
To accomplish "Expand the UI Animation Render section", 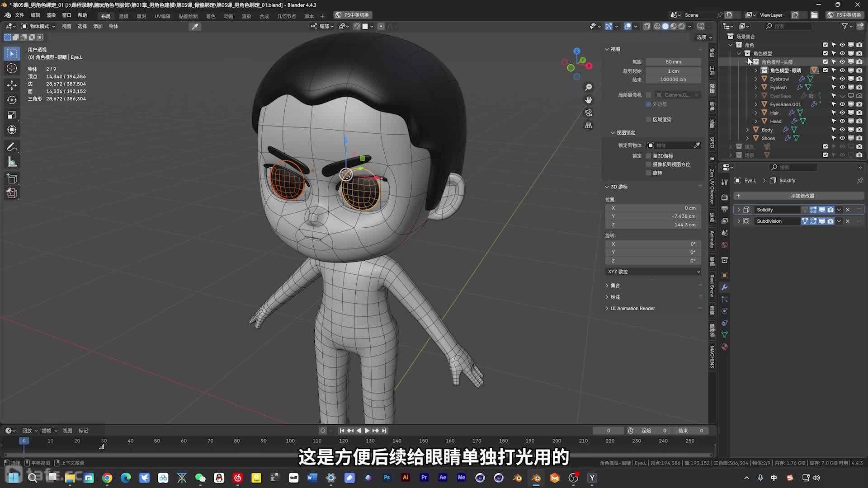I will 632,309.
